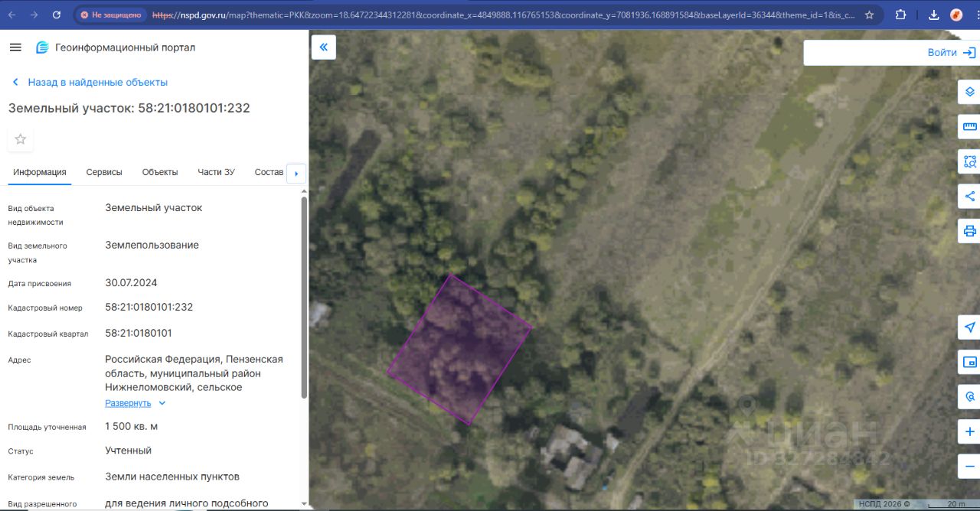The width and height of the screenshot is (980, 511).
Task: Activate the area search selection tool
Action: point(969,161)
